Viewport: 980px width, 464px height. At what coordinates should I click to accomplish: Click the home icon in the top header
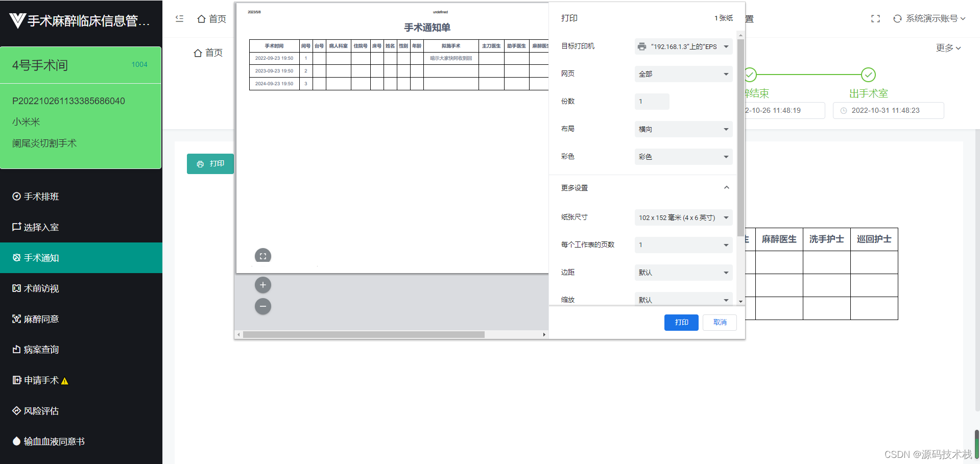tap(202, 19)
